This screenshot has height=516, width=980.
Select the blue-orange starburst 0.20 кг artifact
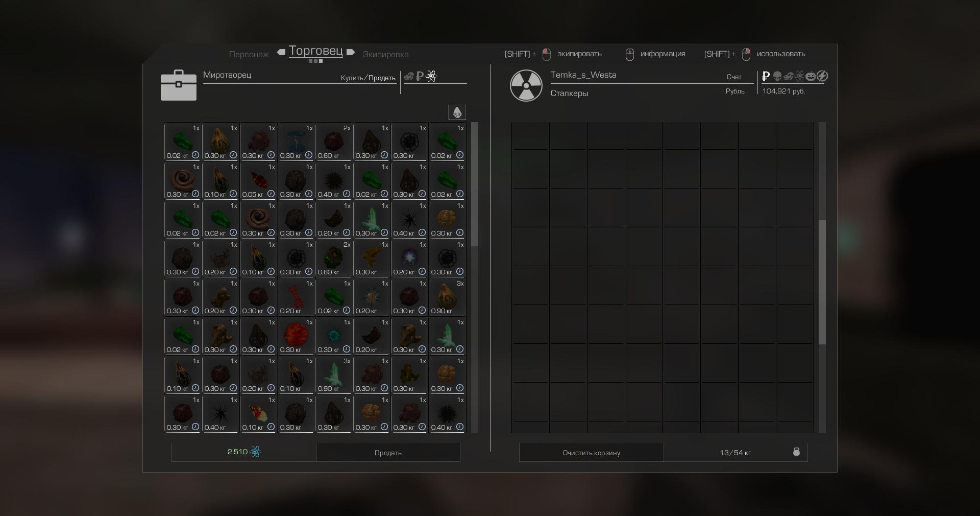372,297
